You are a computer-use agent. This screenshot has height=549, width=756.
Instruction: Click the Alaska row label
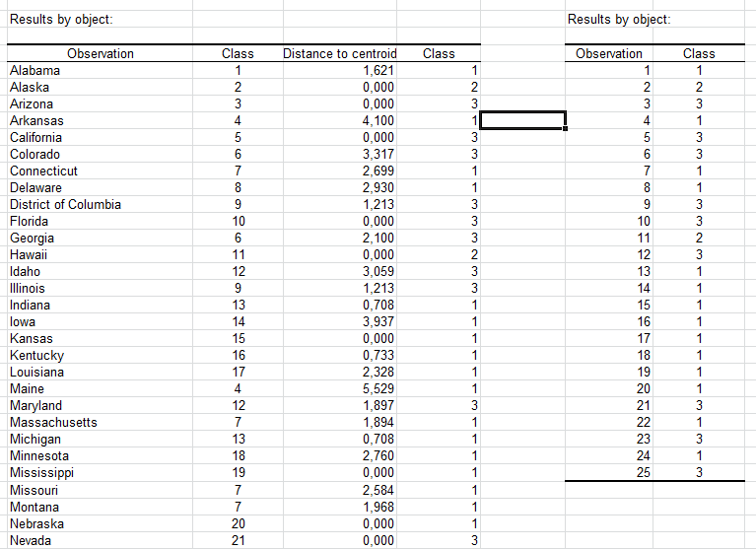click(x=100, y=88)
